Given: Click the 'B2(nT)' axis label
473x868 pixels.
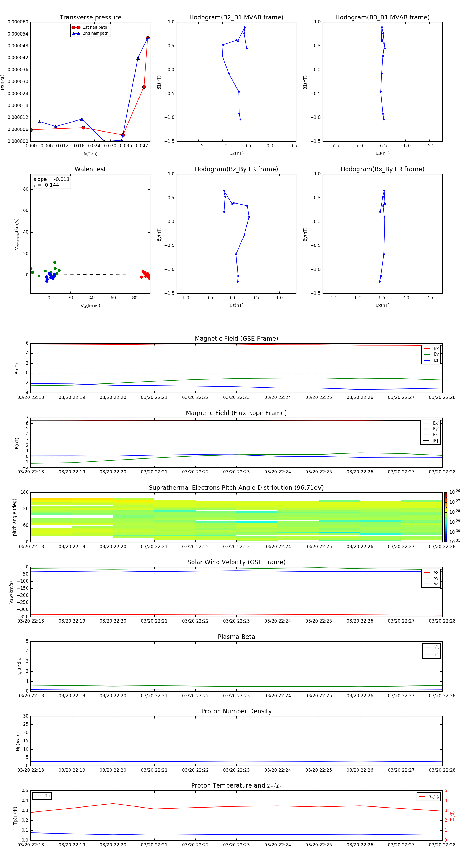Looking at the screenshot, I should [236, 153].
